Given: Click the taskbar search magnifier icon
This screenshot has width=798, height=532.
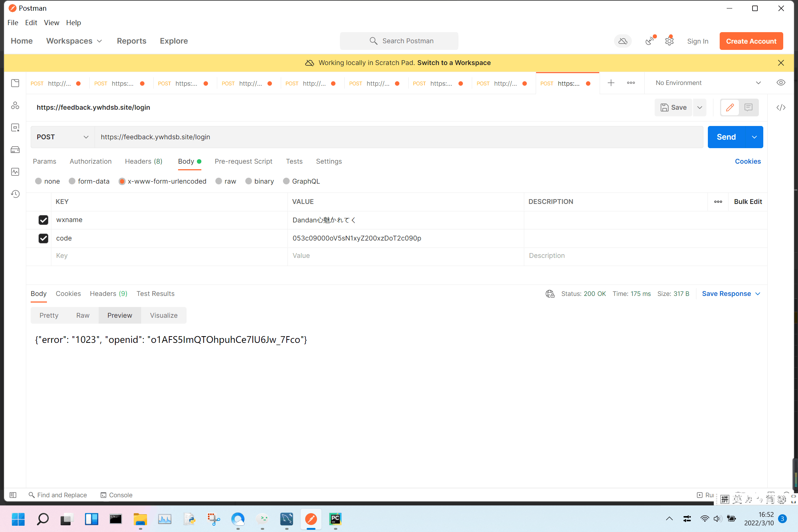Looking at the screenshot, I should [x=42, y=519].
